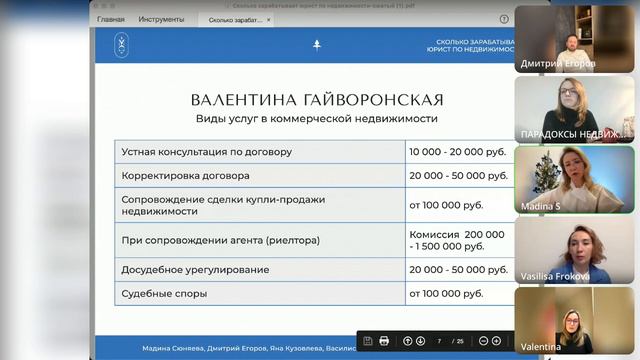Click '10 000 - 20 000 руб.' price cell

pos(460,152)
